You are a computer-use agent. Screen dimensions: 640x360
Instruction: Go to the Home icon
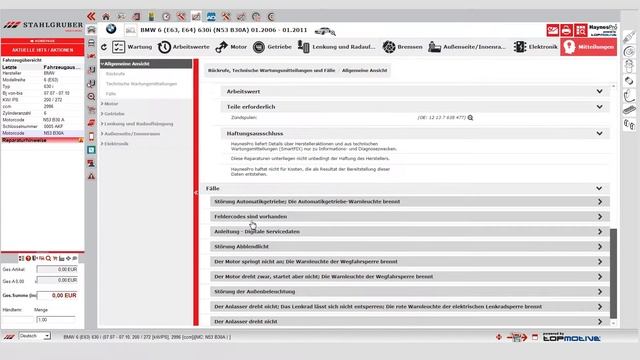click(x=106, y=17)
